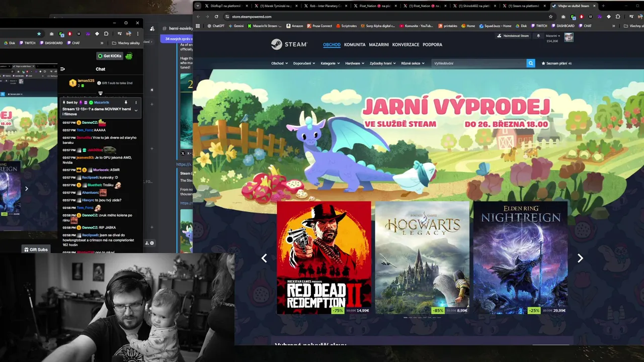Reload the store.steampowered.com page
Screen dimensions: 644x362
[216, 17]
